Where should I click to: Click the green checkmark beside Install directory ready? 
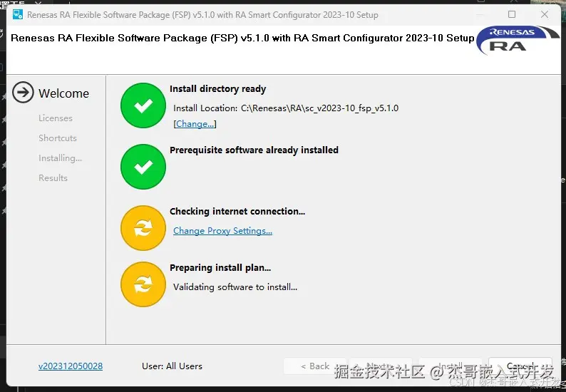143,105
